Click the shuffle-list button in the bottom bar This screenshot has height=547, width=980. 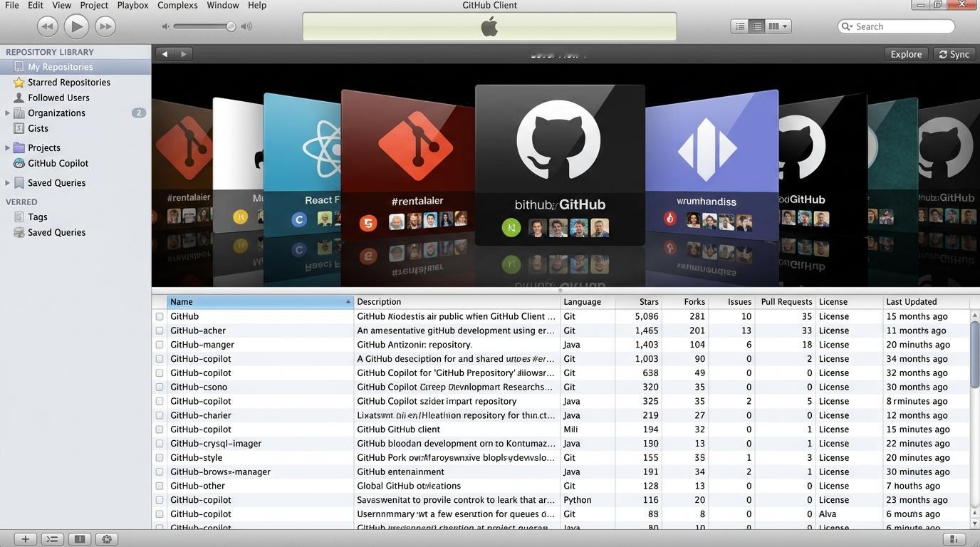[x=52, y=539]
